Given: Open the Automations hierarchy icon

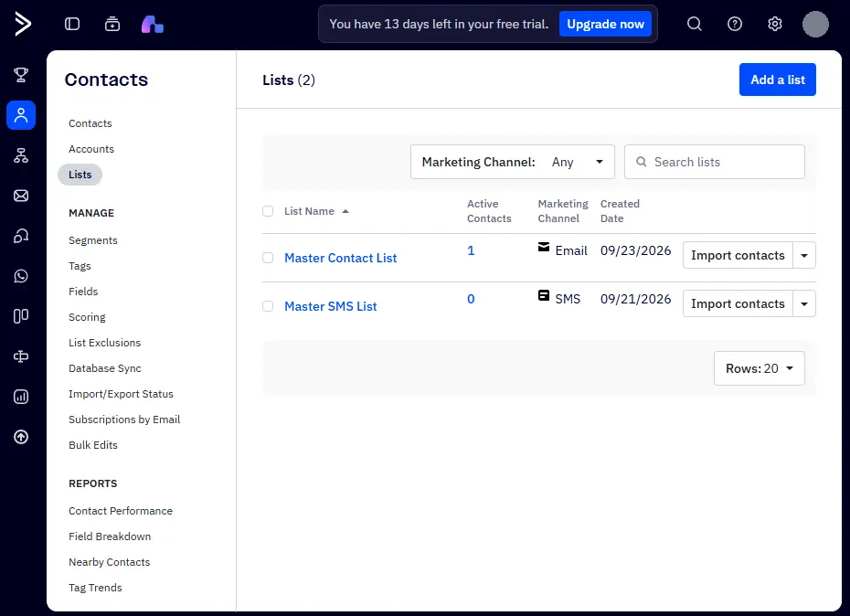Looking at the screenshot, I should pyautogui.click(x=21, y=155).
